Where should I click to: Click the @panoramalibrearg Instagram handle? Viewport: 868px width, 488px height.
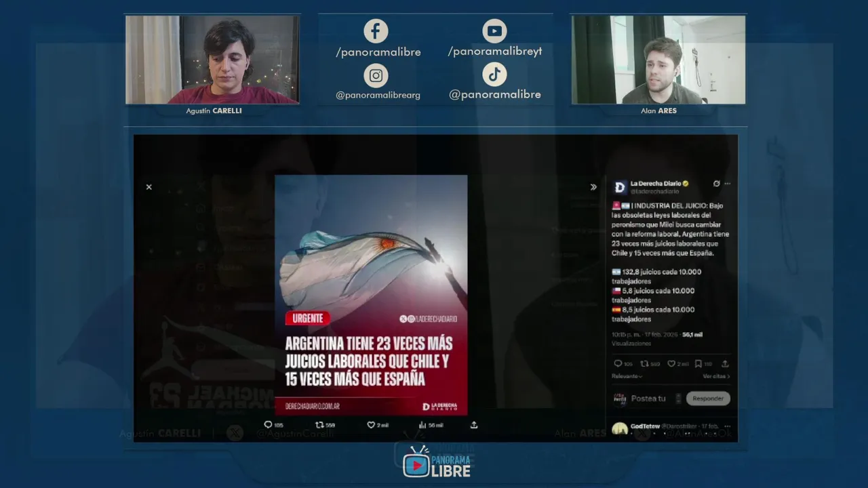pyautogui.click(x=378, y=96)
